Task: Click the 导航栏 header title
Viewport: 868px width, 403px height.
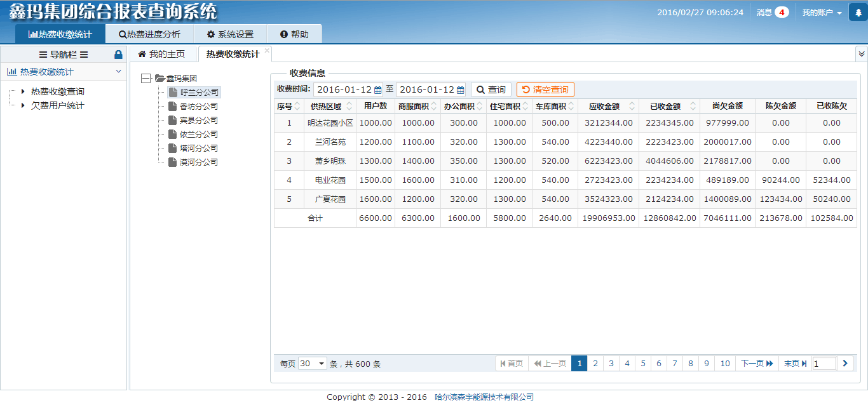Action: pos(64,55)
